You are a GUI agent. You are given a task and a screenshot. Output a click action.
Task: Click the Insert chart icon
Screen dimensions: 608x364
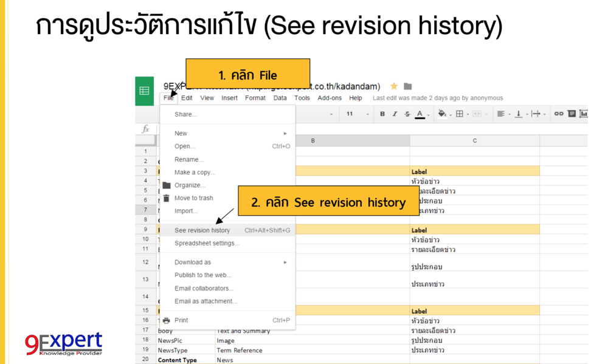click(584, 114)
